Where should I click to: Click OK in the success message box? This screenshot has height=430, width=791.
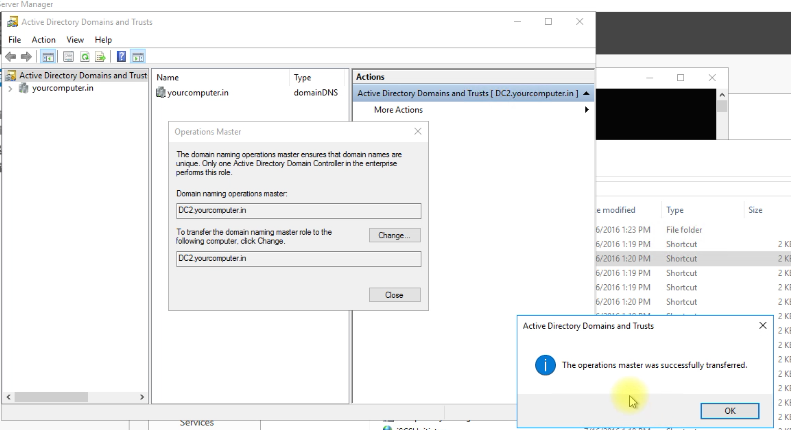coord(729,411)
